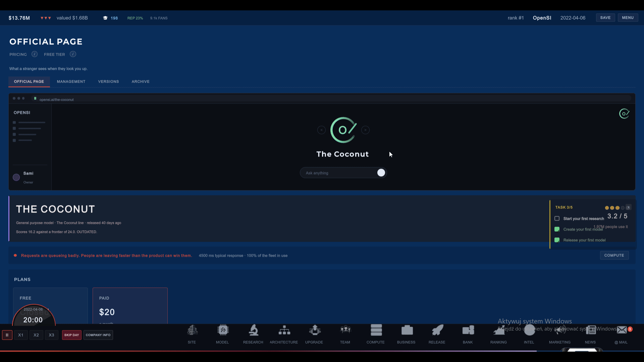
Task: Open the ARCHITECTURE diagram icon
Action: 284,330
